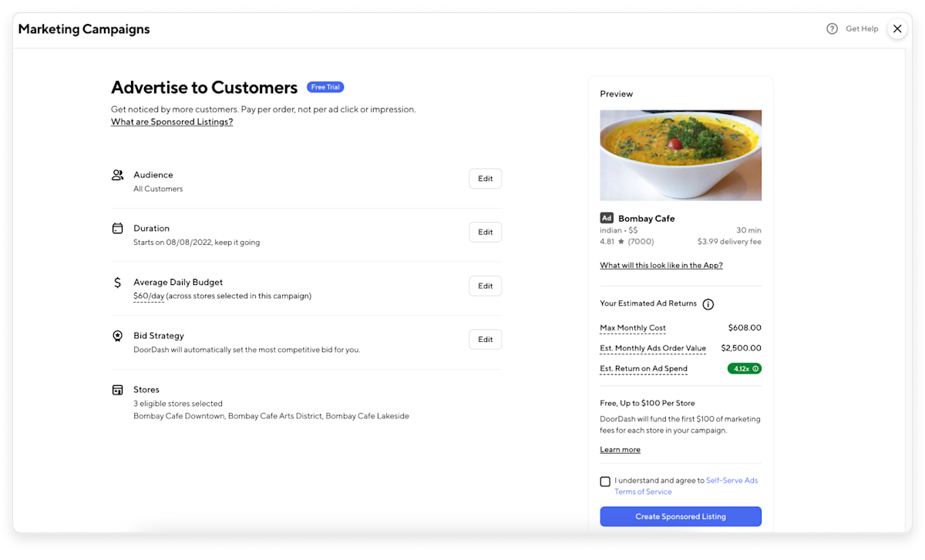Click the Stores storefront icon
The image size is (925, 560).
point(117,389)
